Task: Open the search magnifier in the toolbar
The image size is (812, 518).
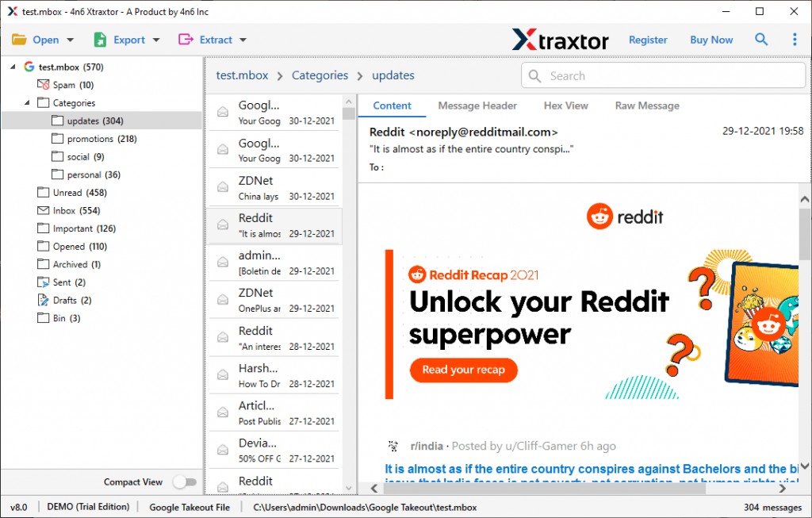Action: pos(760,40)
